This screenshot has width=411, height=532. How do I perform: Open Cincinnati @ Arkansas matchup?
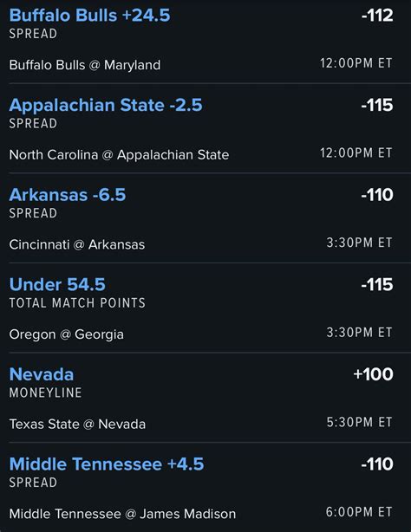(x=77, y=244)
